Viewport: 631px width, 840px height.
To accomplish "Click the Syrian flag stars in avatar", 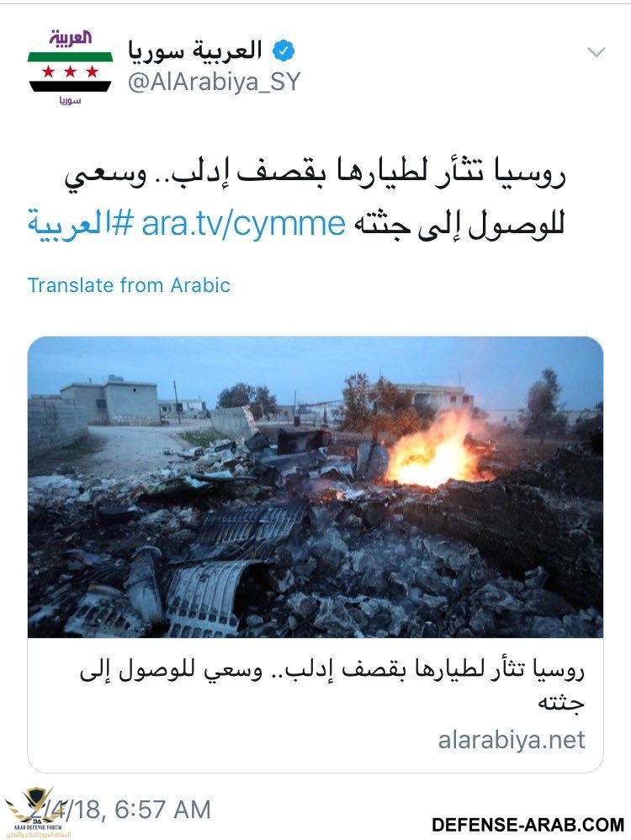I will click(x=70, y=72).
